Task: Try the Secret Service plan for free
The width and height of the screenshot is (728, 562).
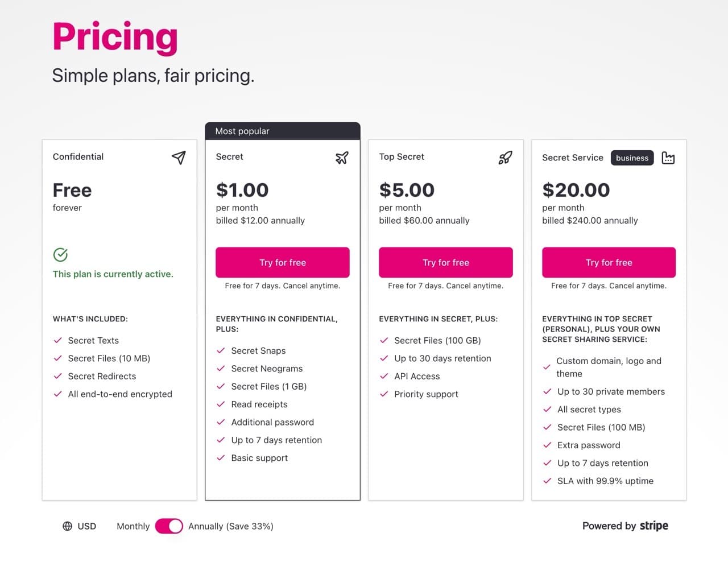Action: point(609,262)
